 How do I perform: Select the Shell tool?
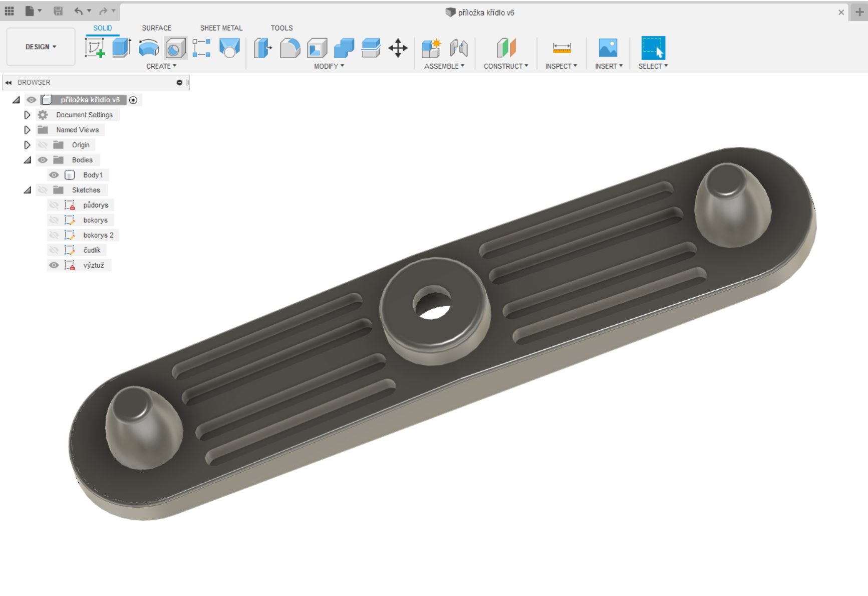tap(317, 48)
